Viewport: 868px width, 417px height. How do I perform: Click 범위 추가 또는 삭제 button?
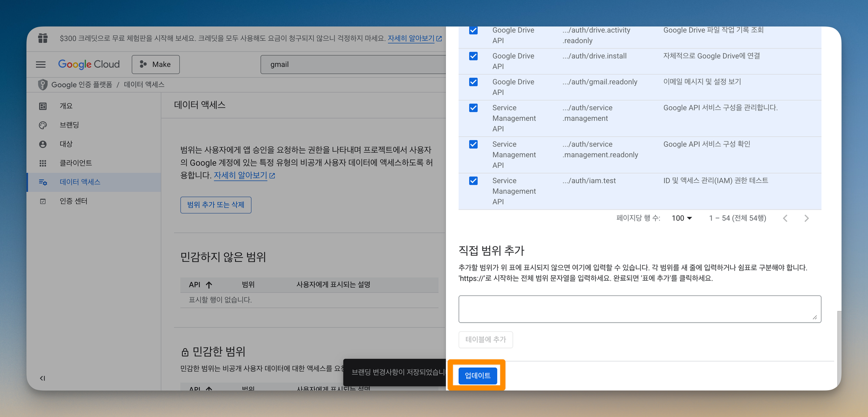coord(216,205)
